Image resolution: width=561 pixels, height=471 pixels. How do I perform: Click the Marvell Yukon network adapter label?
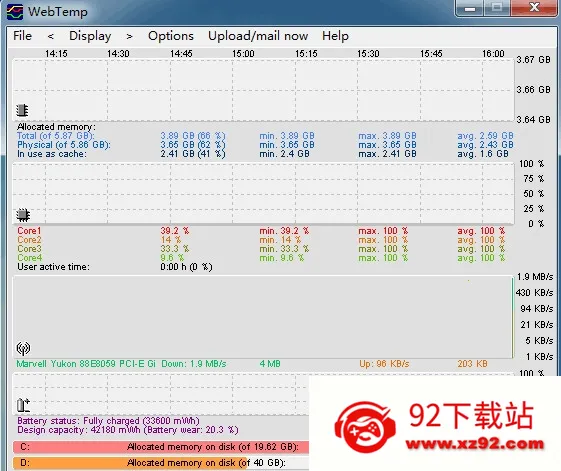click(x=86, y=364)
